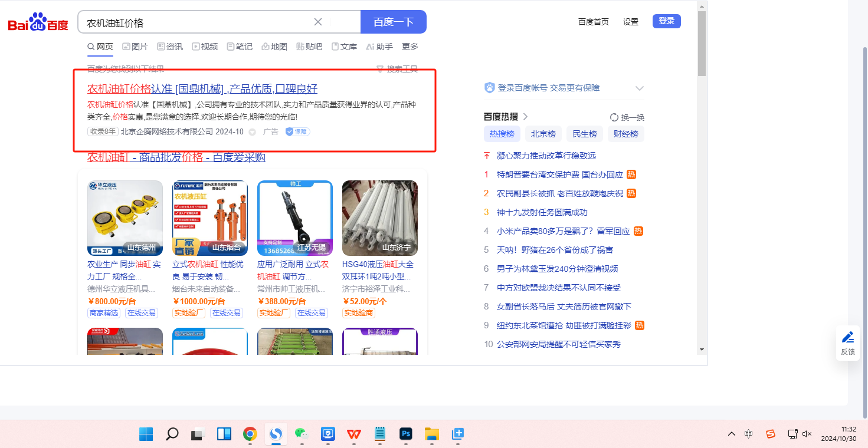Expand the 登录百度帐号 panel chevron
868x448 pixels.
[x=639, y=88]
